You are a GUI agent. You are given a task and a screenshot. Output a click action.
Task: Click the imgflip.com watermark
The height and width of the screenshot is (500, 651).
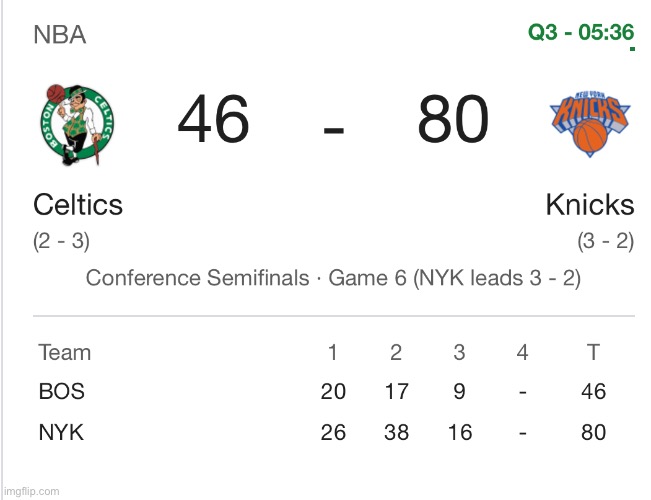[x=31, y=491]
